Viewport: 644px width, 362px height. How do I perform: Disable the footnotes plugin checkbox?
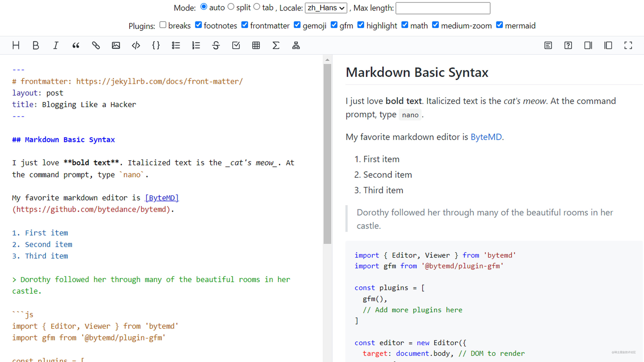click(x=198, y=25)
